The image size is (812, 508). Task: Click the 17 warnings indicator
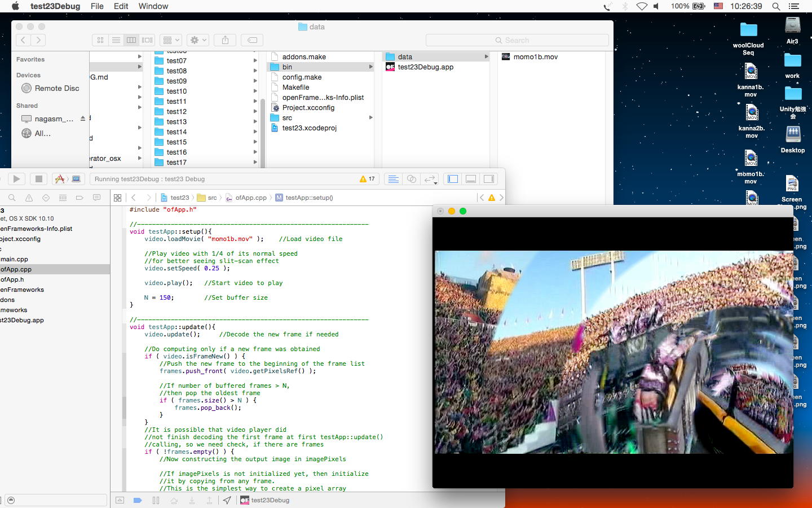pos(367,179)
